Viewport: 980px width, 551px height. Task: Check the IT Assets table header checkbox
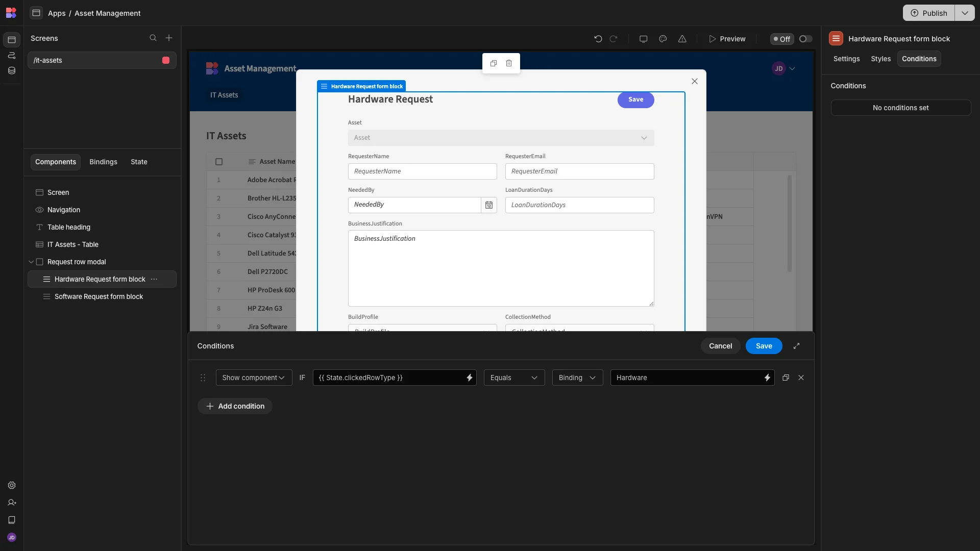pyautogui.click(x=219, y=162)
